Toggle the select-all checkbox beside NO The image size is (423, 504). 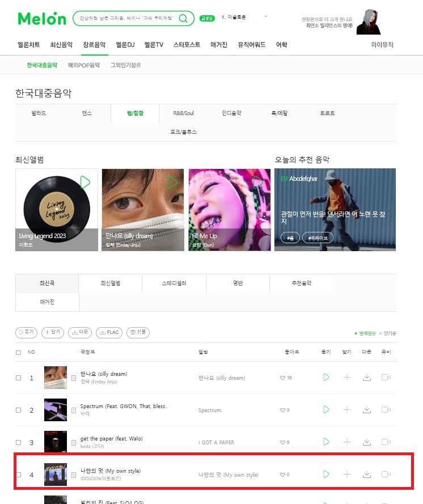click(x=18, y=353)
